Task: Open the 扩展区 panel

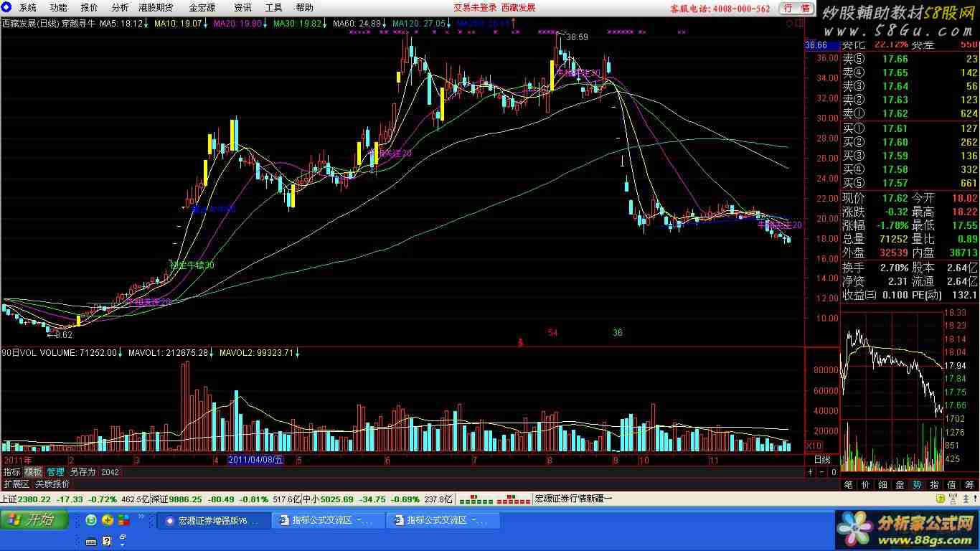Action: pos(16,484)
